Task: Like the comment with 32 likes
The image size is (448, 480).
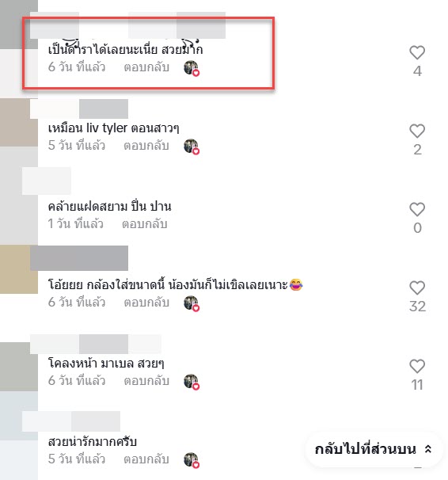Action: pyautogui.click(x=417, y=288)
